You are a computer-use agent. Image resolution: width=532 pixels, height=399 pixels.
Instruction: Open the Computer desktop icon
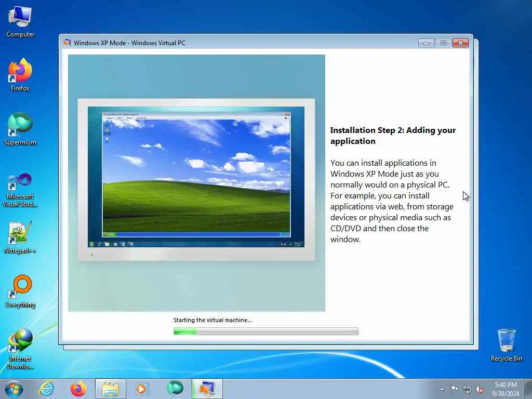pyautogui.click(x=20, y=22)
